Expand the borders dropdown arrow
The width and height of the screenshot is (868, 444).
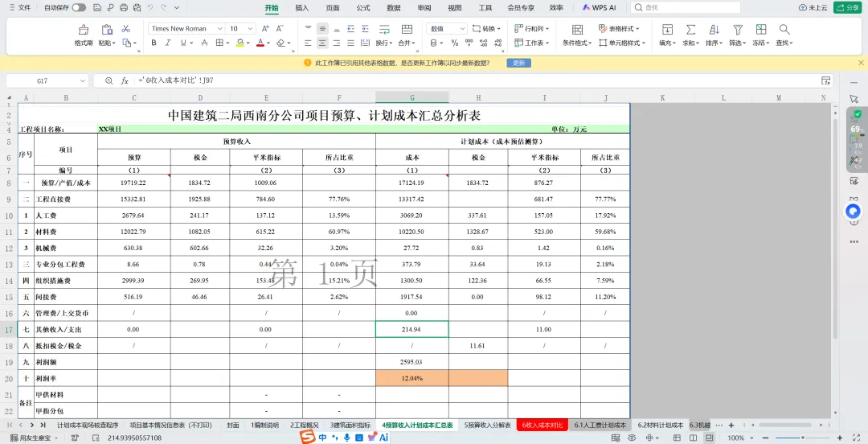pos(227,43)
